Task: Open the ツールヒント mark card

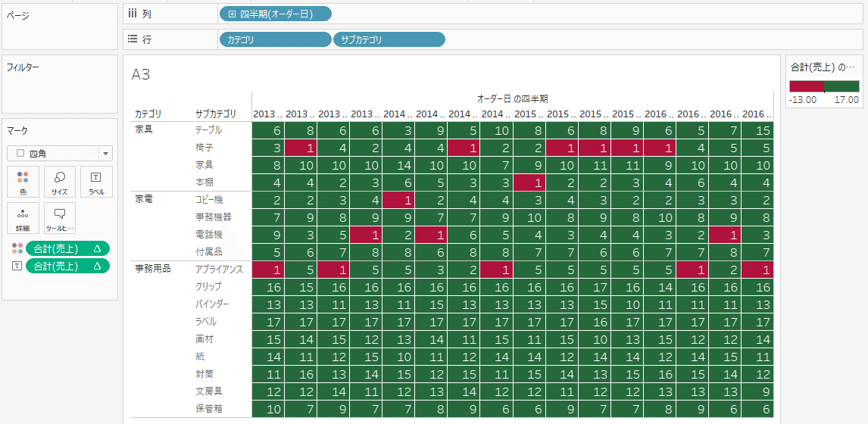Action: [60, 218]
